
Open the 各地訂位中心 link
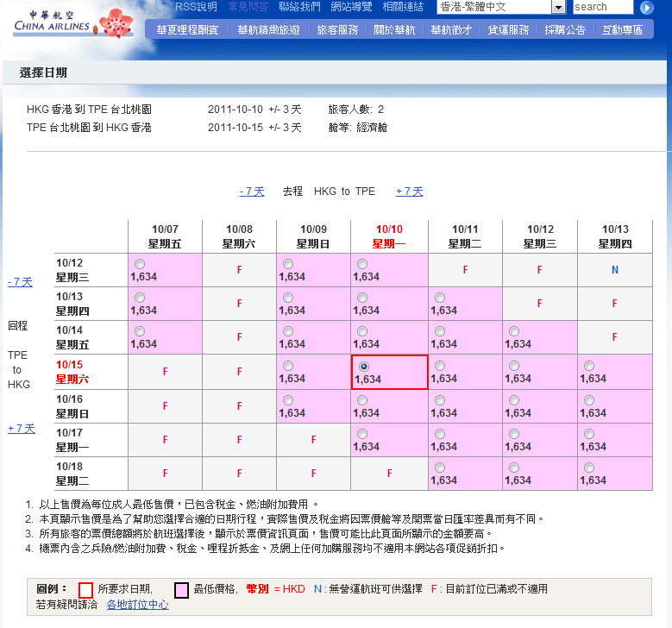(137, 605)
